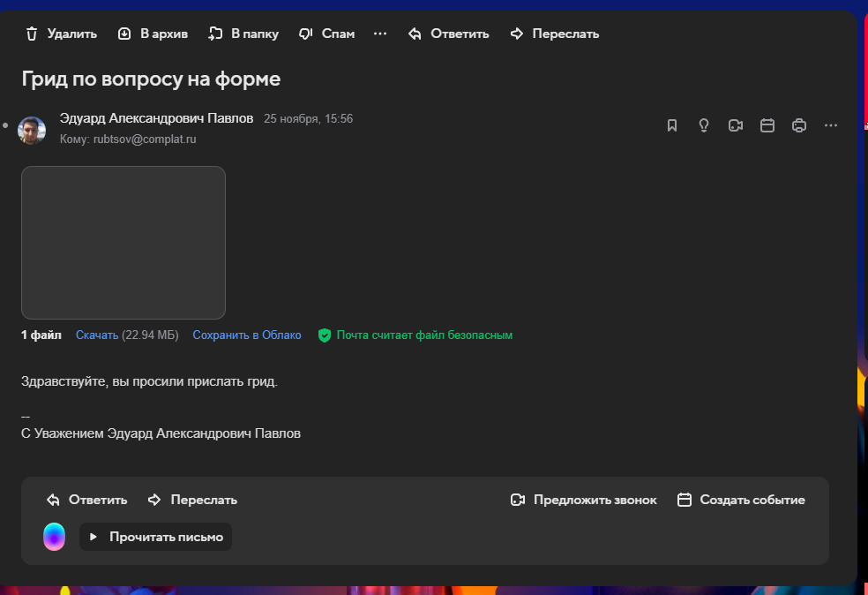This screenshot has height=595, width=868.
Task: Expand the top toolbar three-dots menu
Action: click(380, 34)
